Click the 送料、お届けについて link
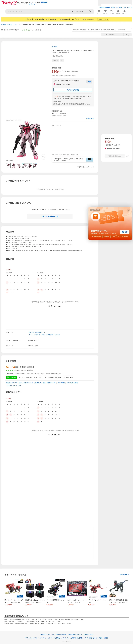133x644 pixels. pyautogui.click(x=26, y=383)
